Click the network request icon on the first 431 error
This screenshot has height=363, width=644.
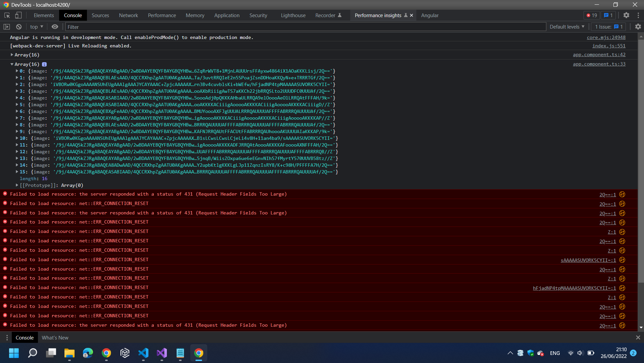[x=622, y=194]
